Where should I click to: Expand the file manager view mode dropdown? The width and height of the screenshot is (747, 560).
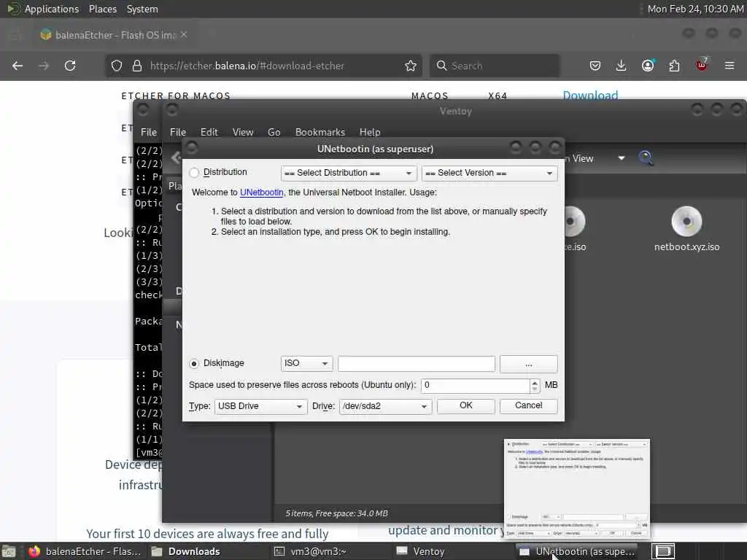coord(622,158)
